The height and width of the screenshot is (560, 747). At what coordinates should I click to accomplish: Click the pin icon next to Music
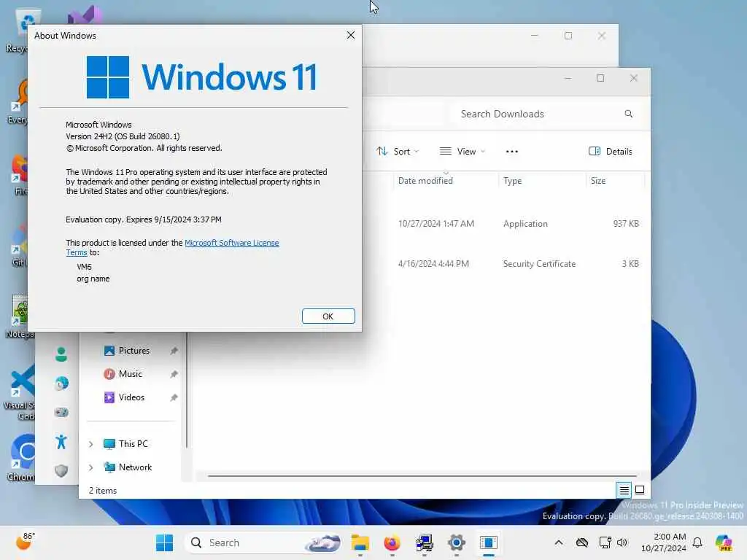click(x=174, y=374)
